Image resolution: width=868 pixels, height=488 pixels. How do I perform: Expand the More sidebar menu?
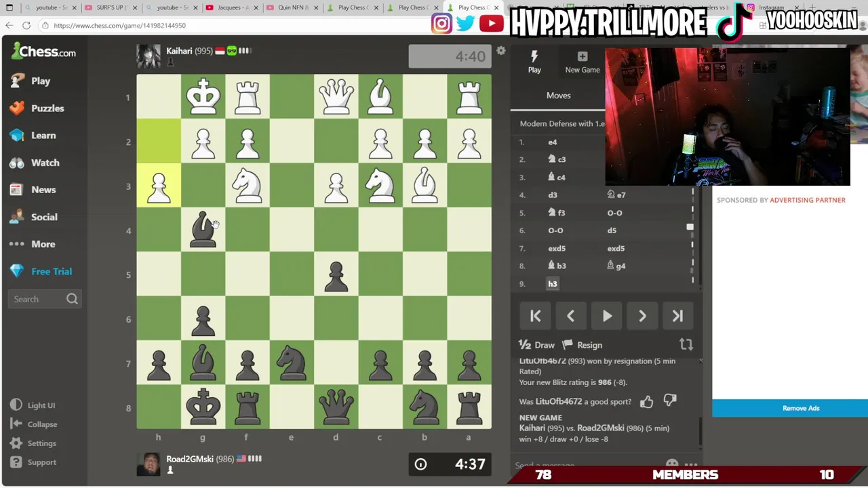33,244
